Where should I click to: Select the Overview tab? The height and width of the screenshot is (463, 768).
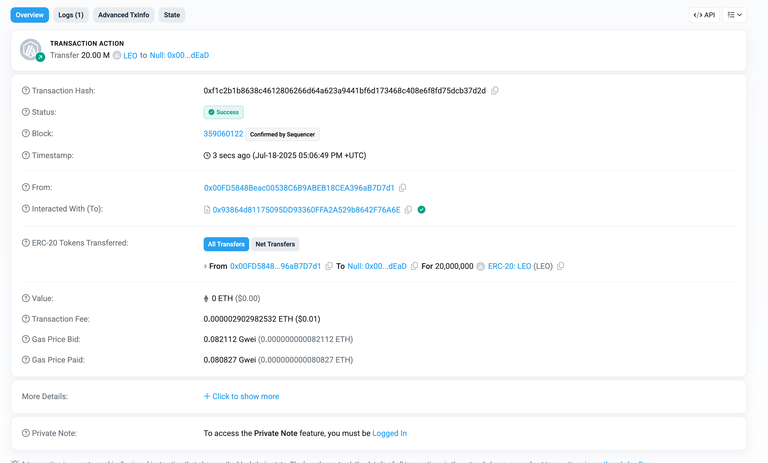(29, 15)
